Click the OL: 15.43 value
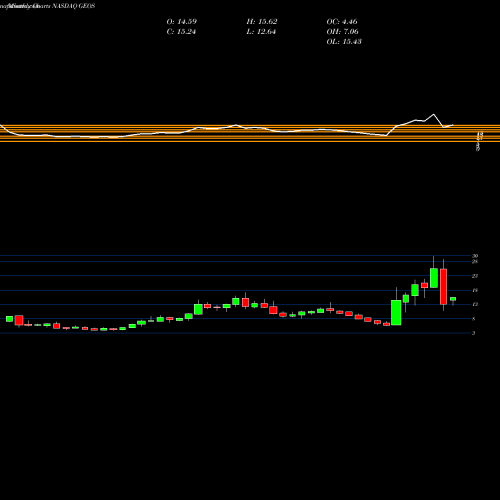 click(344, 42)
